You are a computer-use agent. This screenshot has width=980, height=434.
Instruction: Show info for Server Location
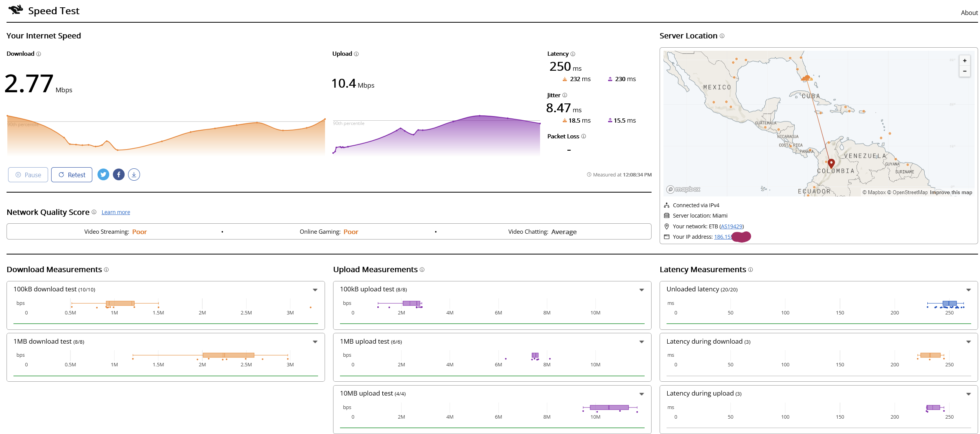(722, 36)
